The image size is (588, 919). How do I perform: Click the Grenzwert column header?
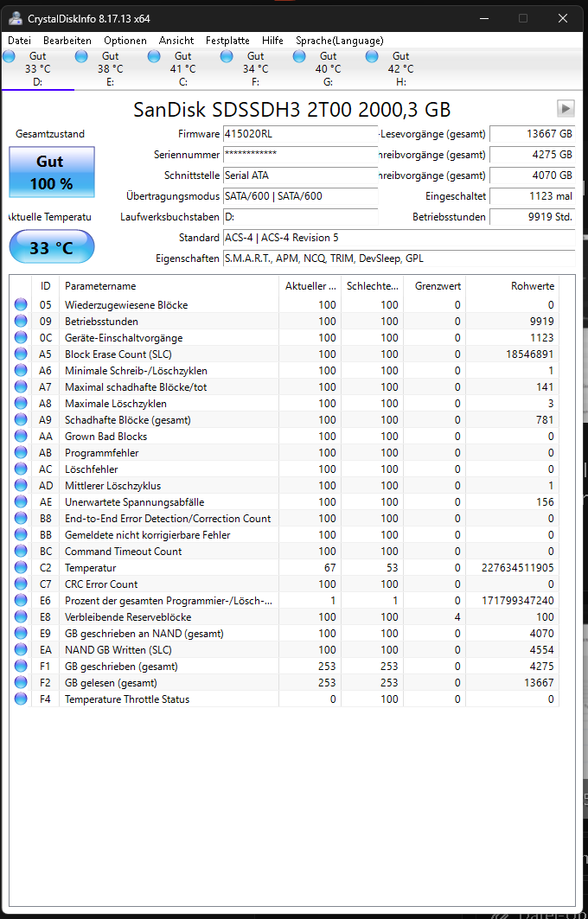[x=434, y=286]
